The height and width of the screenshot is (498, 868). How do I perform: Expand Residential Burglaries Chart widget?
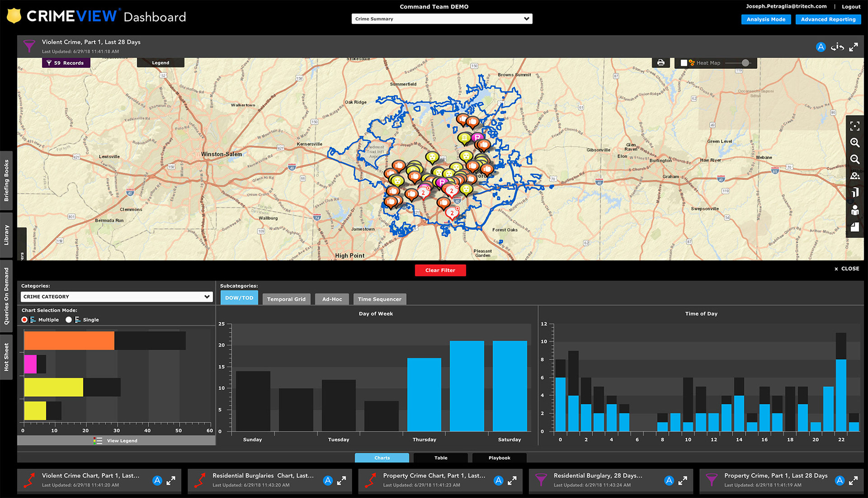341,481
